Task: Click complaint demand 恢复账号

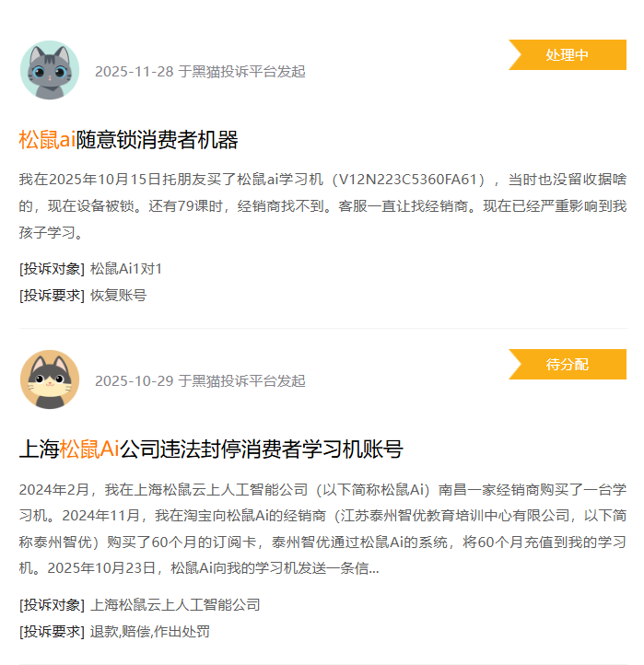Action: [x=118, y=295]
